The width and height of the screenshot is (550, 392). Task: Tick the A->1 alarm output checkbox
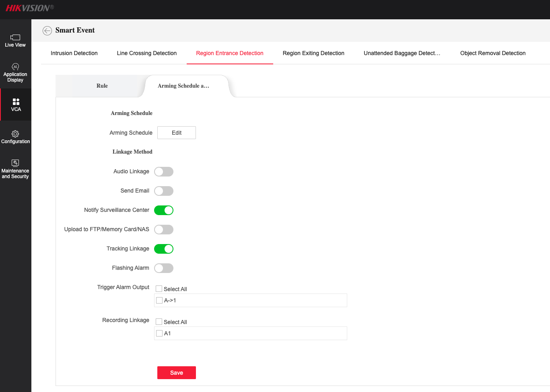pos(159,300)
